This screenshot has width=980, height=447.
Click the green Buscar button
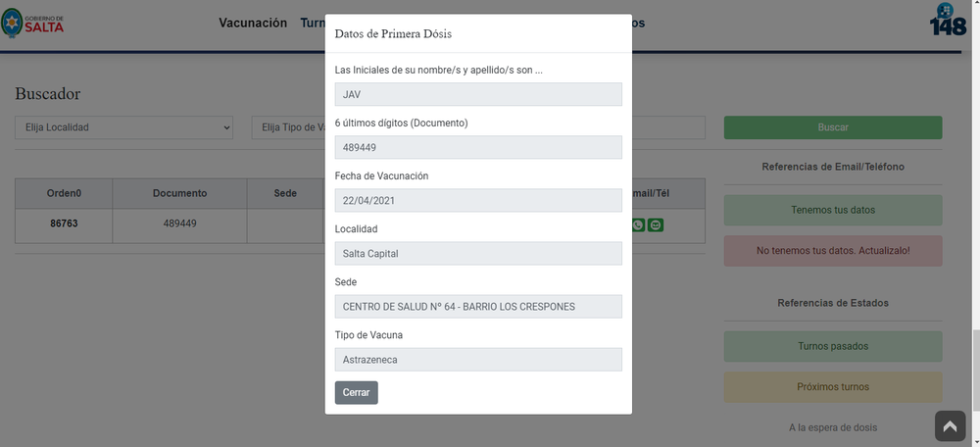pos(832,127)
